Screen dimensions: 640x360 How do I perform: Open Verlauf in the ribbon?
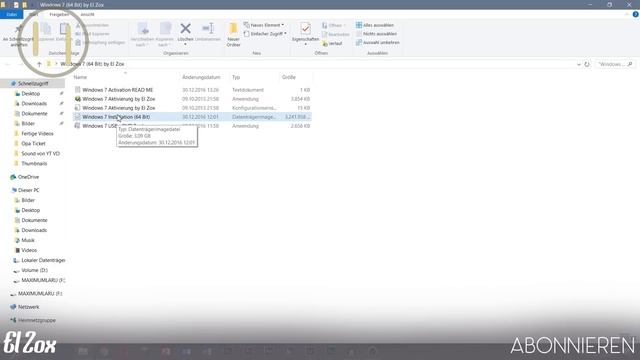pyautogui.click(x=332, y=43)
